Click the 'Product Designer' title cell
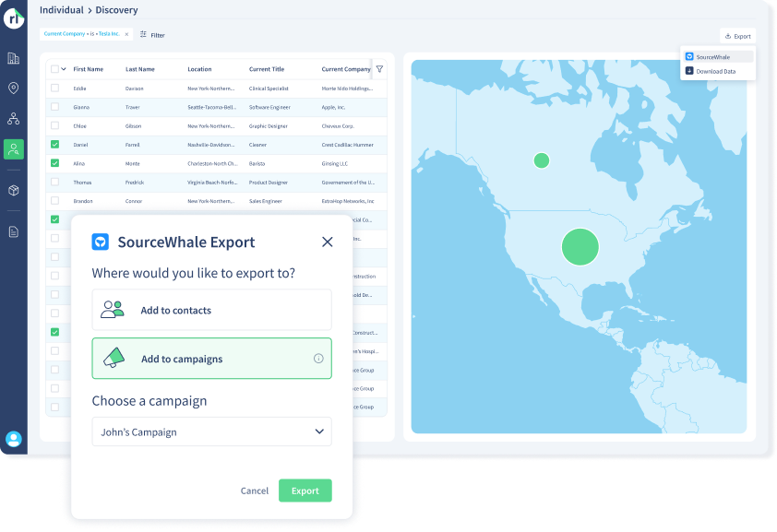The height and width of the screenshot is (532, 777). [x=269, y=183]
